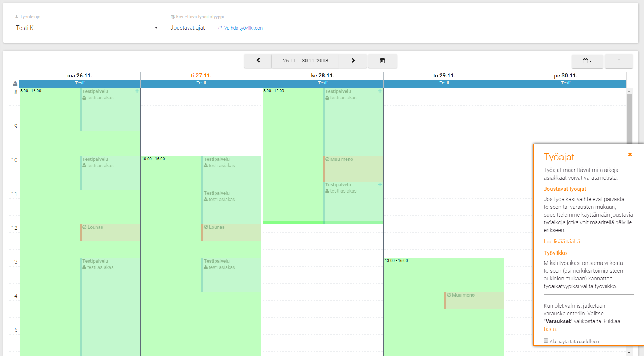Click Testi resource header under Friday
The image size is (644, 356).
[566, 83]
